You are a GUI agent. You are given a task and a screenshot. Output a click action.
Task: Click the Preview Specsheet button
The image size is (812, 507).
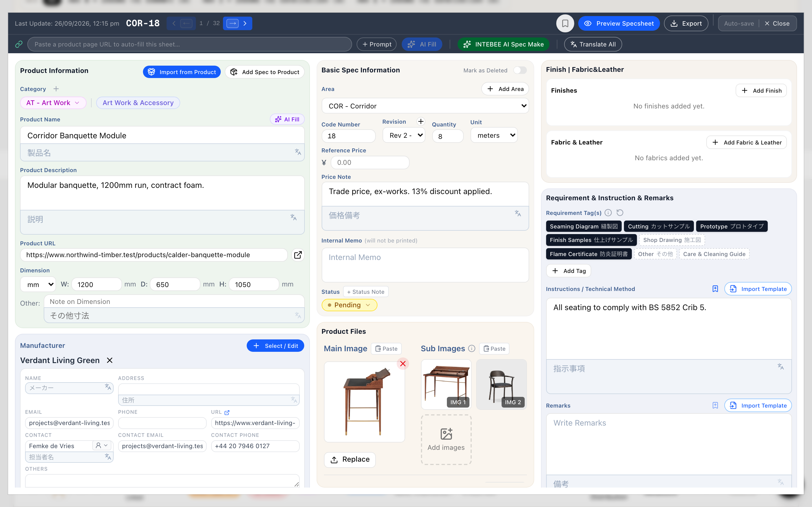tap(619, 23)
